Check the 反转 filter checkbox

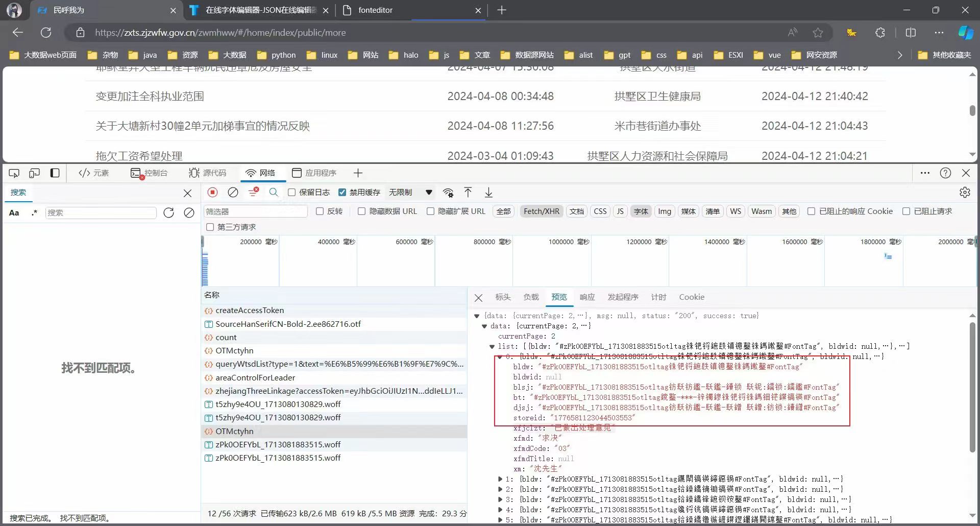320,211
